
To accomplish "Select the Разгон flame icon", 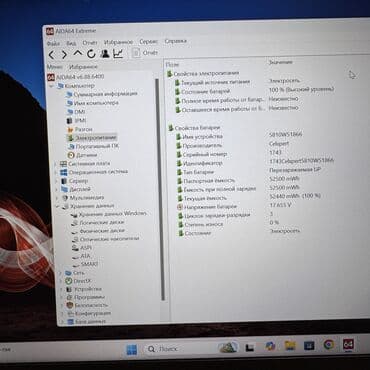I will [70, 129].
